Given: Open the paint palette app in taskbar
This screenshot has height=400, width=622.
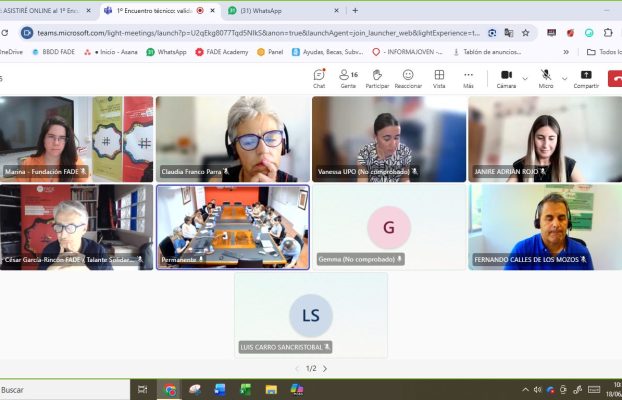Looking at the screenshot, I should point(195,390).
